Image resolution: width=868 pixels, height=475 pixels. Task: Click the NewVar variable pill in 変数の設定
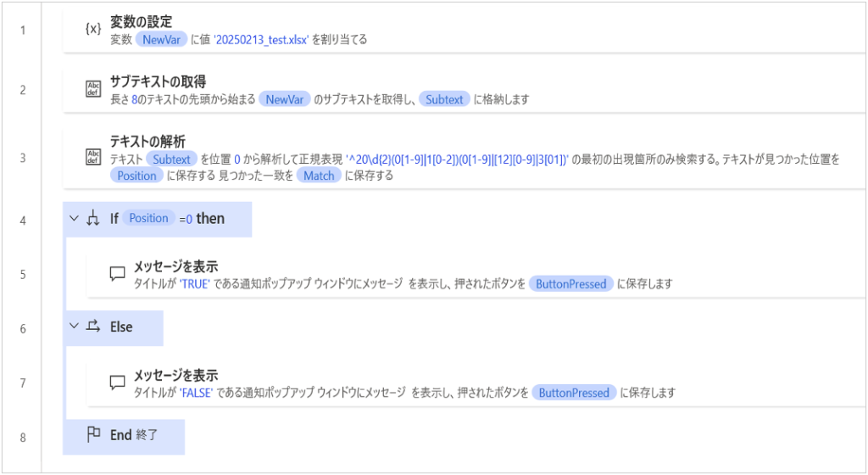pyautogui.click(x=162, y=39)
